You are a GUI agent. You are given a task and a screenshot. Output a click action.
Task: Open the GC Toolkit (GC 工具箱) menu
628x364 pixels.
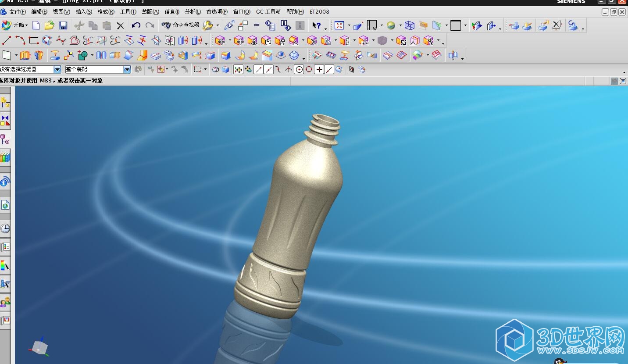tap(268, 12)
